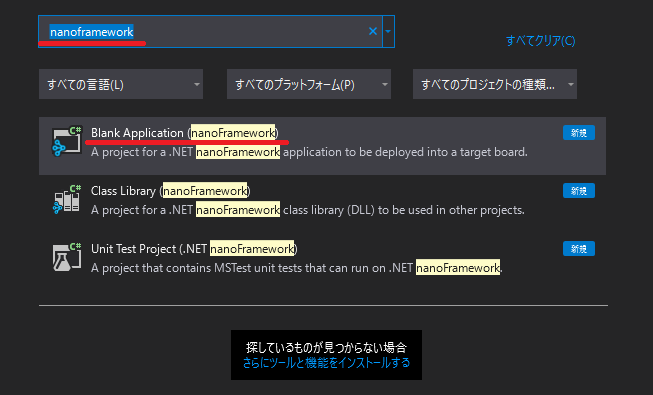The image size is (653, 395).
Task: Open the すべての言語(L) dropdown
Action: (x=121, y=84)
